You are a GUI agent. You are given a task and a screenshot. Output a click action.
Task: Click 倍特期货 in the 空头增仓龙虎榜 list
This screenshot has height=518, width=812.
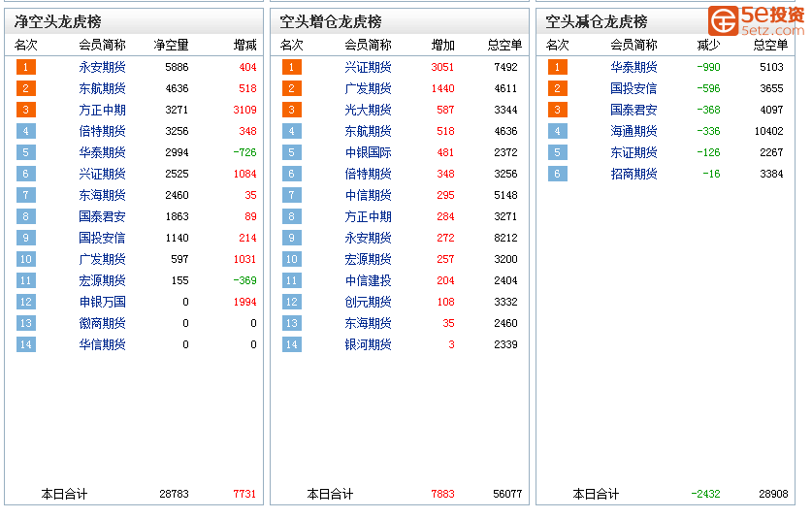pyautogui.click(x=369, y=174)
